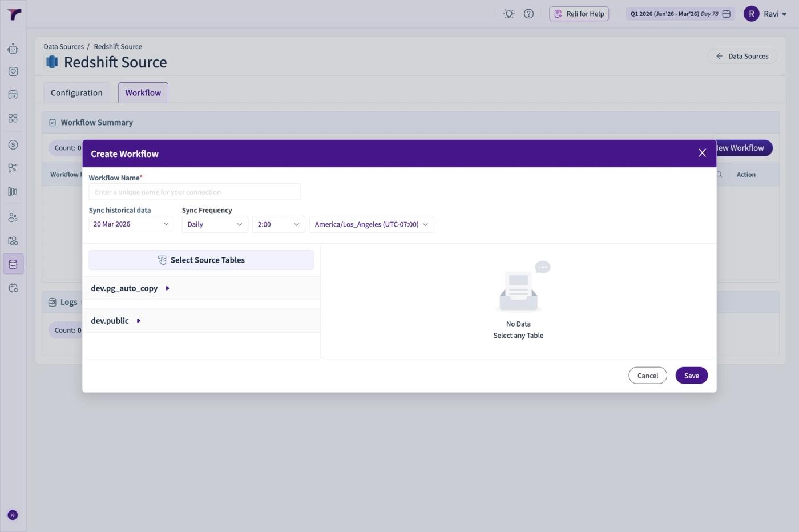Go back via Data Sources button
This screenshot has width=799, height=532.
click(x=742, y=56)
